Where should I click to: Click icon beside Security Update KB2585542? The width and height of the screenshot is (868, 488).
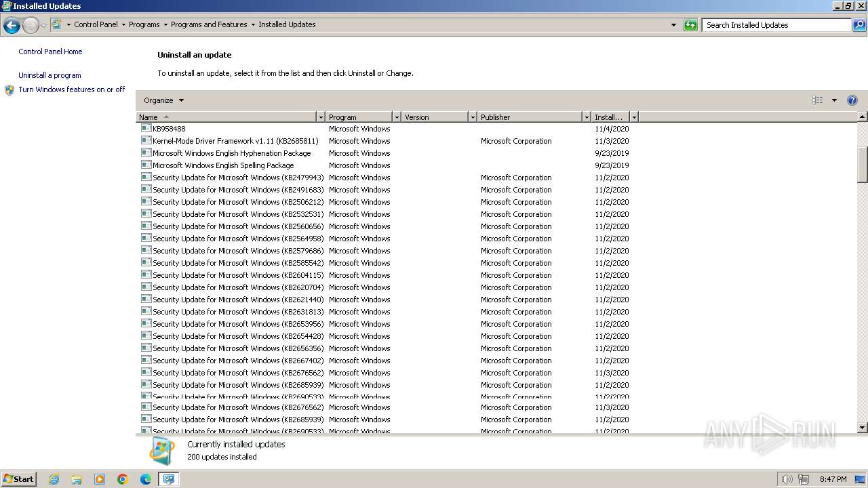point(146,262)
